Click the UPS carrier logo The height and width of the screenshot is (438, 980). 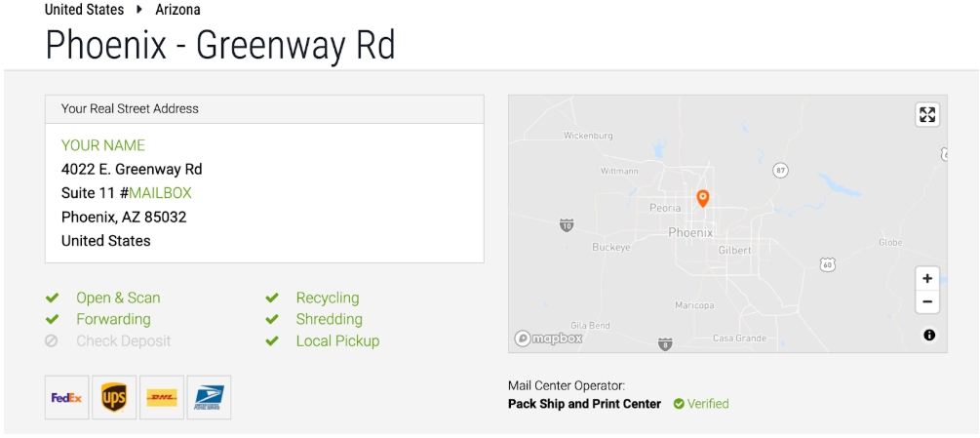tap(114, 397)
